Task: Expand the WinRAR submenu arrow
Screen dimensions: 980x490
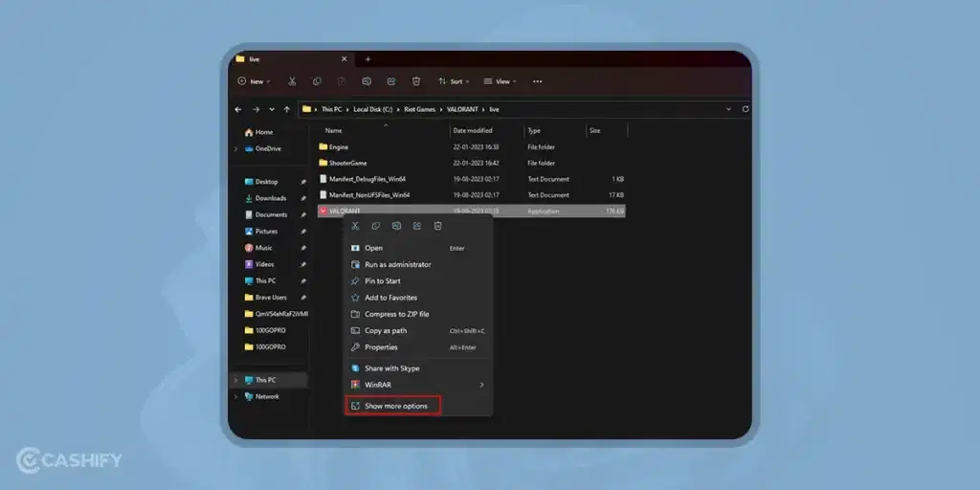Action: 481,385
